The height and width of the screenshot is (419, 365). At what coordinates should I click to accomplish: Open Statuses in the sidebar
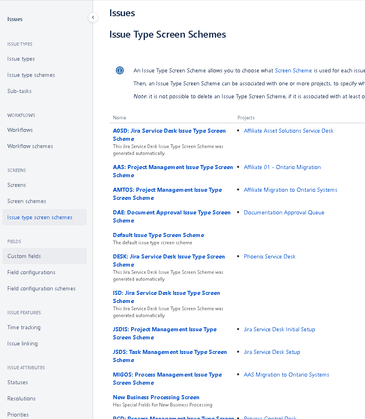point(18,382)
